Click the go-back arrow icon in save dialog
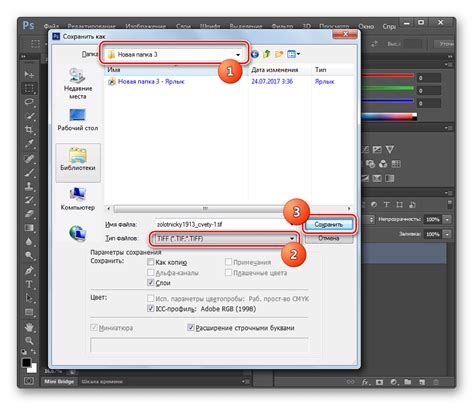 (x=255, y=54)
